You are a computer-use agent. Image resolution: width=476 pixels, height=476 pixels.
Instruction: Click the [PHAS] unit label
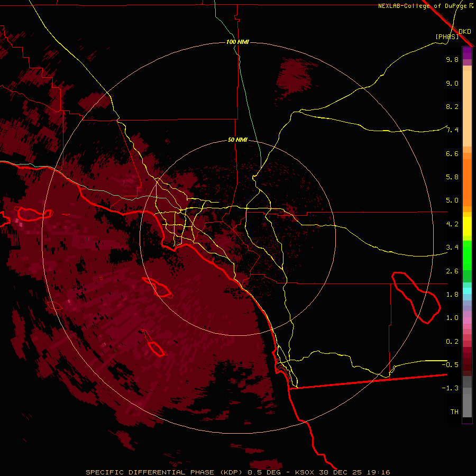(x=447, y=36)
